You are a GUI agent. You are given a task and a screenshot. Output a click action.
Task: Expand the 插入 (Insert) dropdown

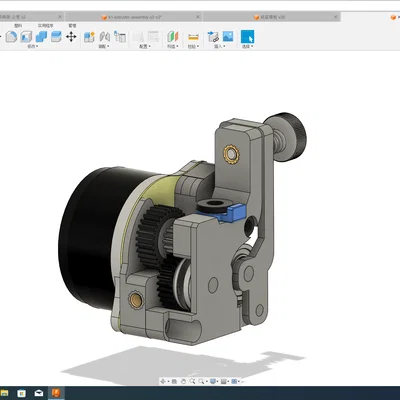[x=219, y=46]
